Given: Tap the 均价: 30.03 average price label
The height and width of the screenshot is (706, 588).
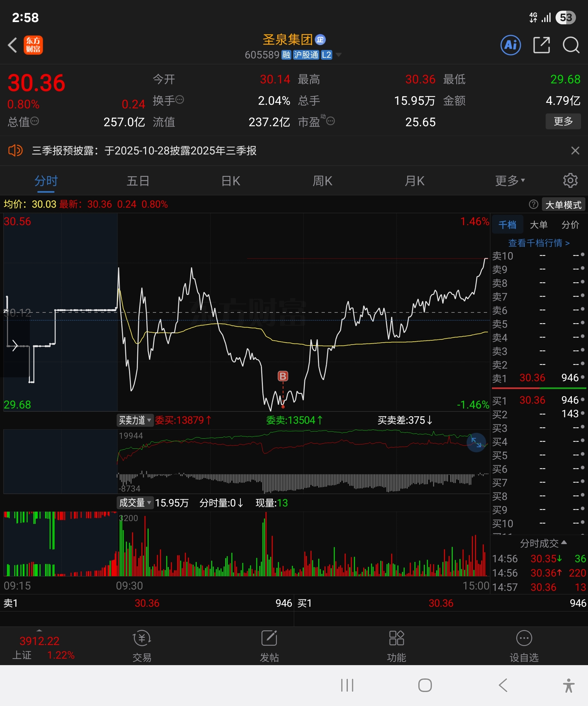Looking at the screenshot, I should [x=30, y=204].
